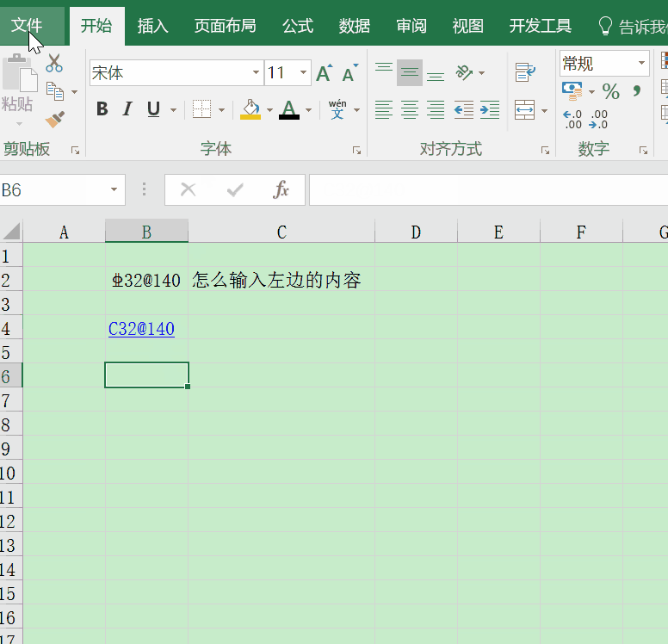Switch to 开发工具 tab

541,26
